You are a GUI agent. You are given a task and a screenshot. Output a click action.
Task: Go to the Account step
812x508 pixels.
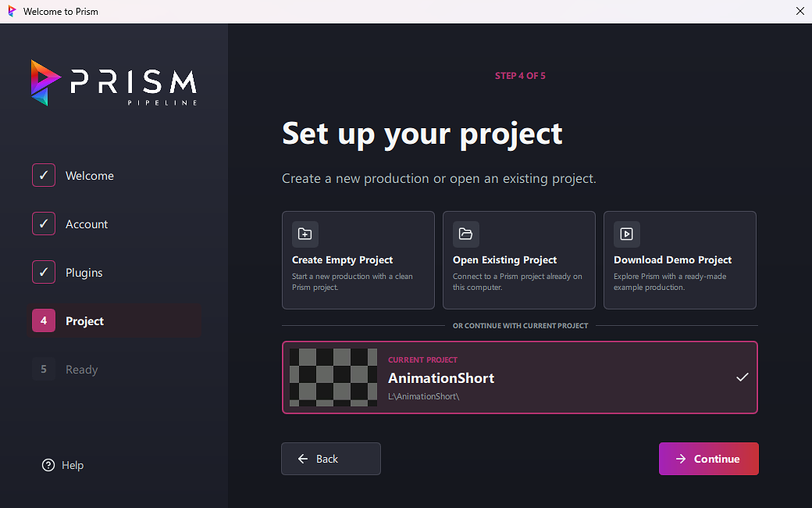click(x=114, y=224)
